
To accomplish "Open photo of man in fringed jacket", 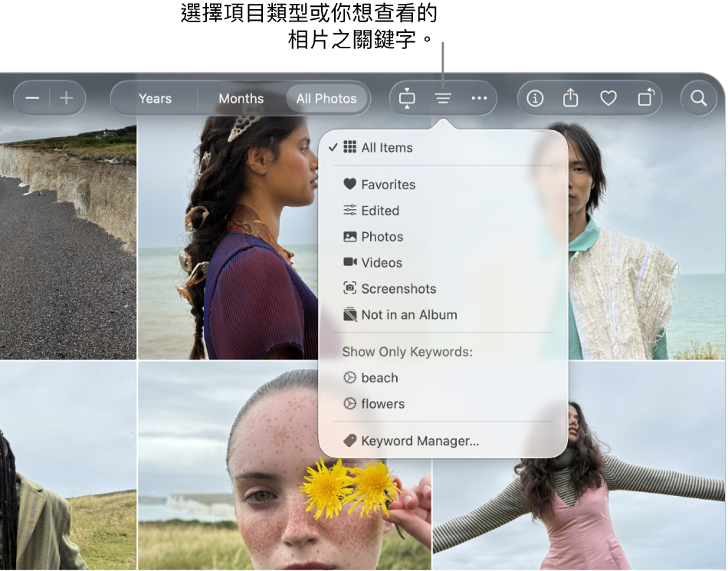I will point(646,238).
